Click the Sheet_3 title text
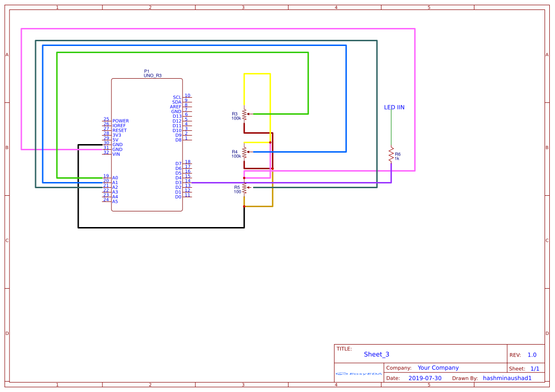 click(376, 354)
